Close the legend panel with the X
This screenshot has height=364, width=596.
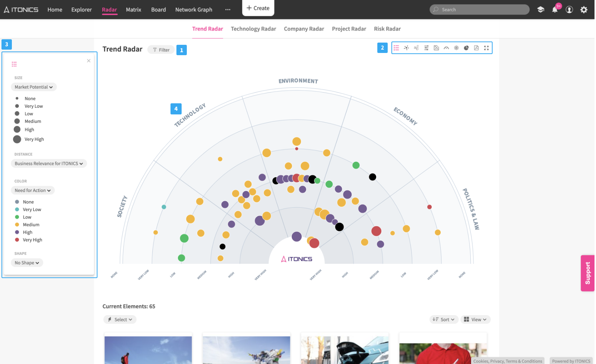pos(89,61)
